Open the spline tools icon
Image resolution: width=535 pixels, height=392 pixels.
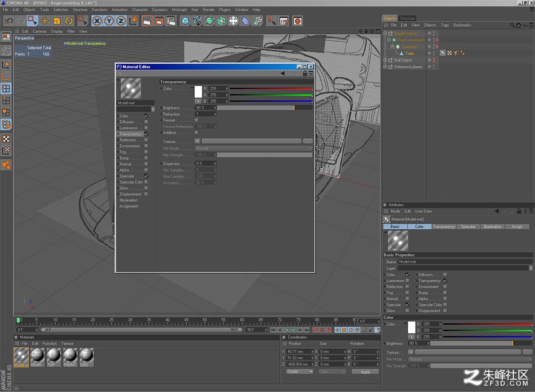point(197,21)
